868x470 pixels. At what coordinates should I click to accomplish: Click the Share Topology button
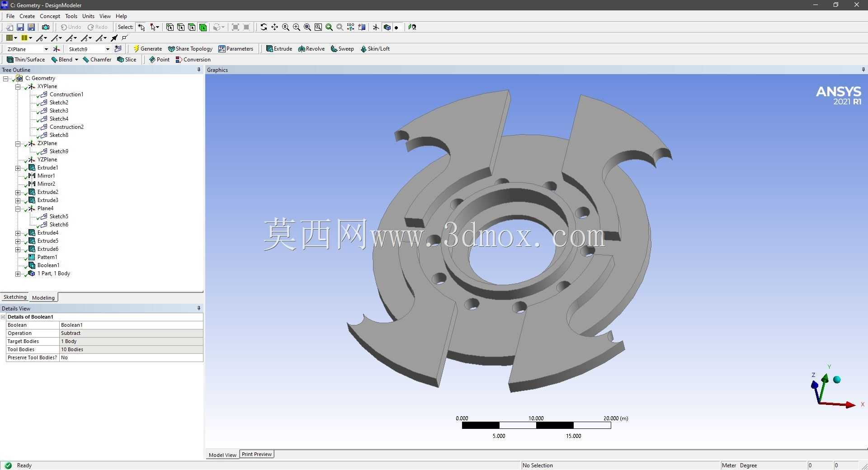[x=190, y=49]
